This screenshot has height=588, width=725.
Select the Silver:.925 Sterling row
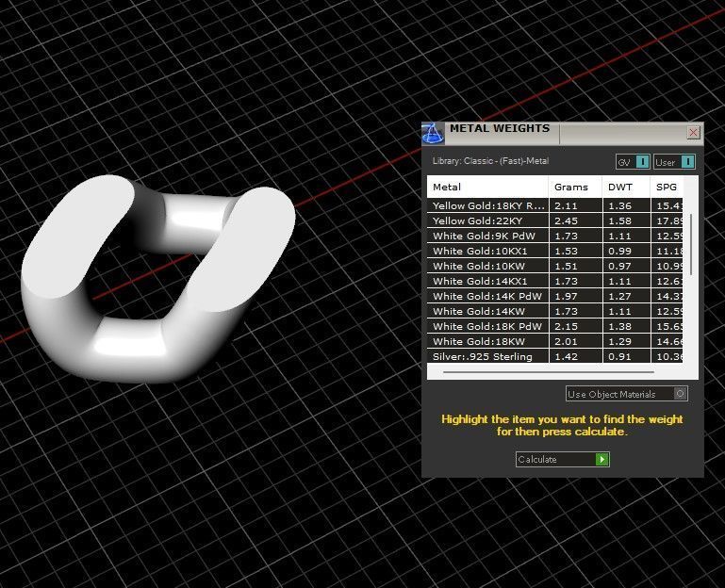555,356
